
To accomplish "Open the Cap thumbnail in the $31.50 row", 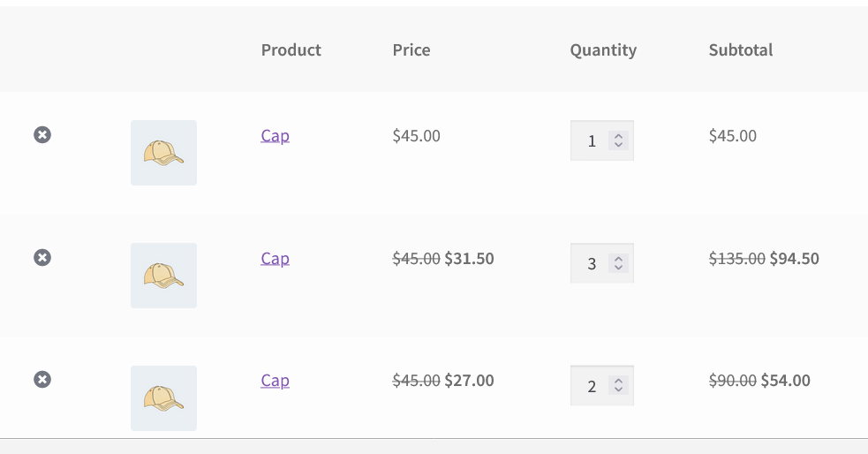I will click(164, 276).
